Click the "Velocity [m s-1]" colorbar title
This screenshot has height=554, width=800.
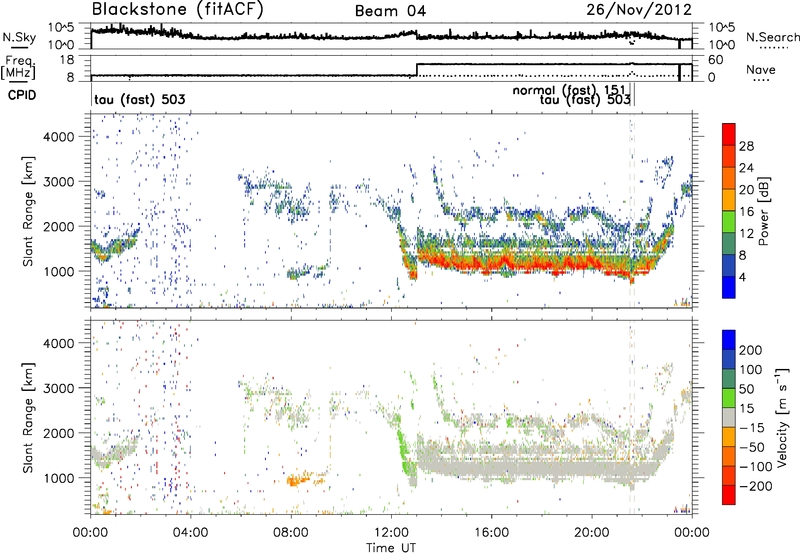[x=783, y=417]
